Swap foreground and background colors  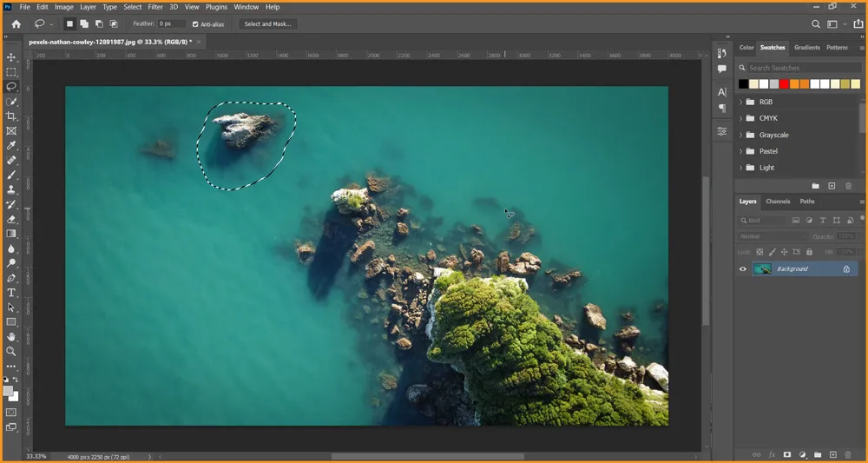point(16,380)
